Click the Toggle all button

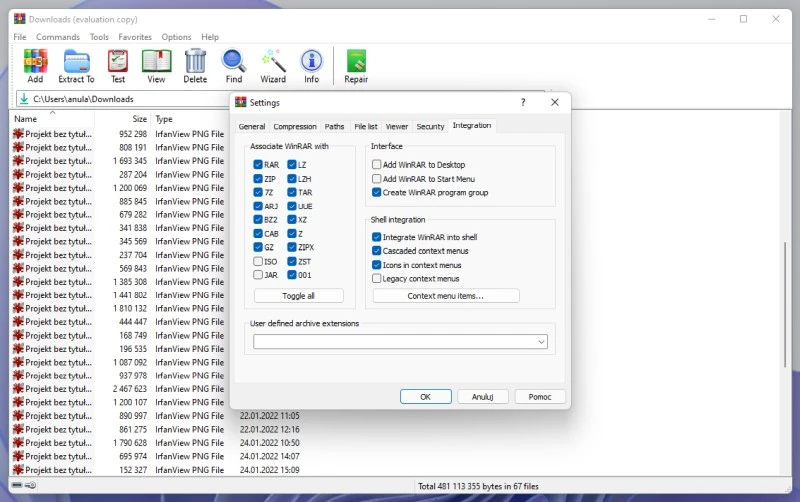pyautogui.click(x=298, y=296)
